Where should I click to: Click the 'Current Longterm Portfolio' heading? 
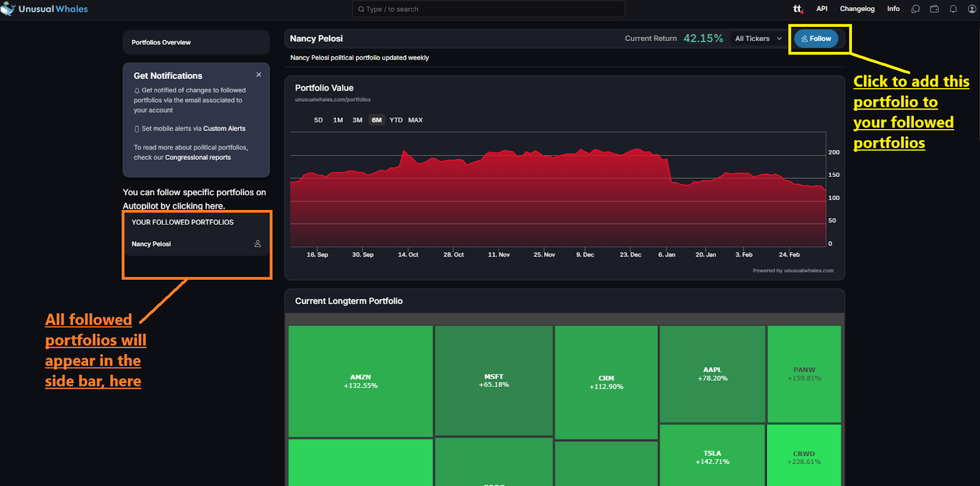click(349, 301)
